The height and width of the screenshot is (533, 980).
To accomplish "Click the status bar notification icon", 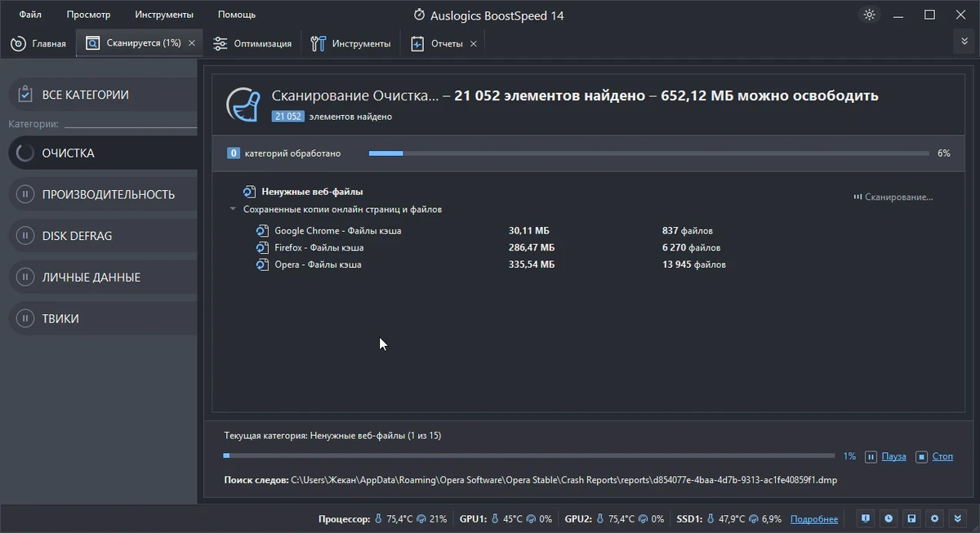I will pos(864,518).
